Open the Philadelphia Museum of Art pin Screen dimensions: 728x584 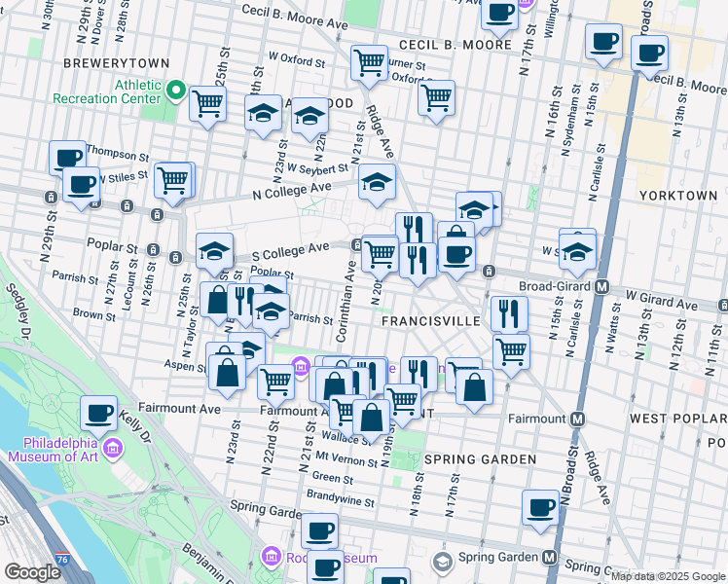click(114, 450)
